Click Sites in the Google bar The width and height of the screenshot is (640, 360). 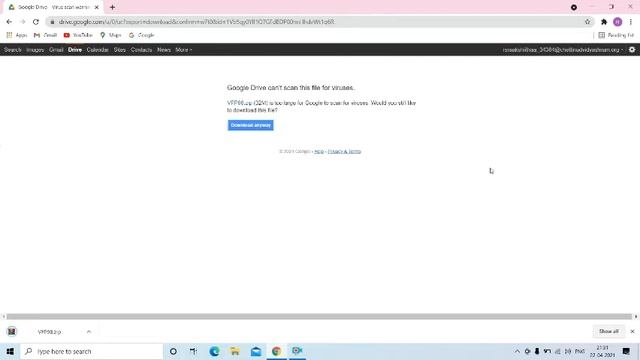[x=120, y=50]
